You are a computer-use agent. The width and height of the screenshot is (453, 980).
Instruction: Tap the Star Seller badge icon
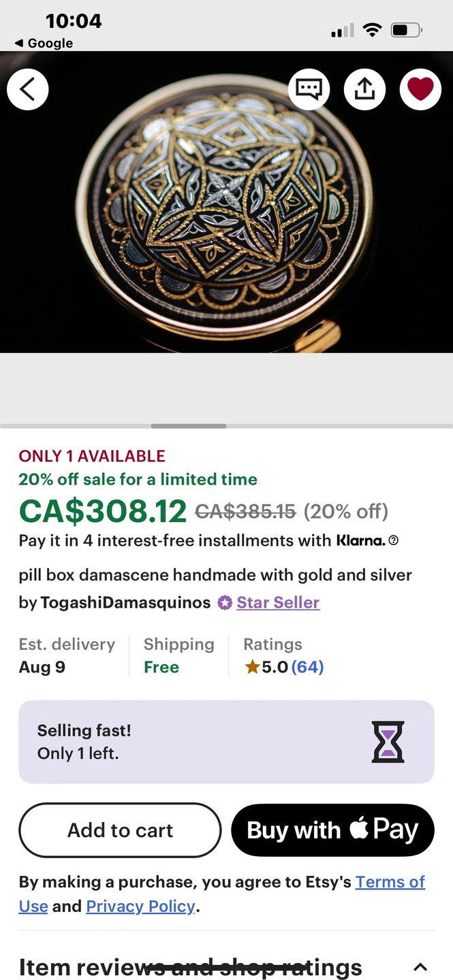click(225, 603)
